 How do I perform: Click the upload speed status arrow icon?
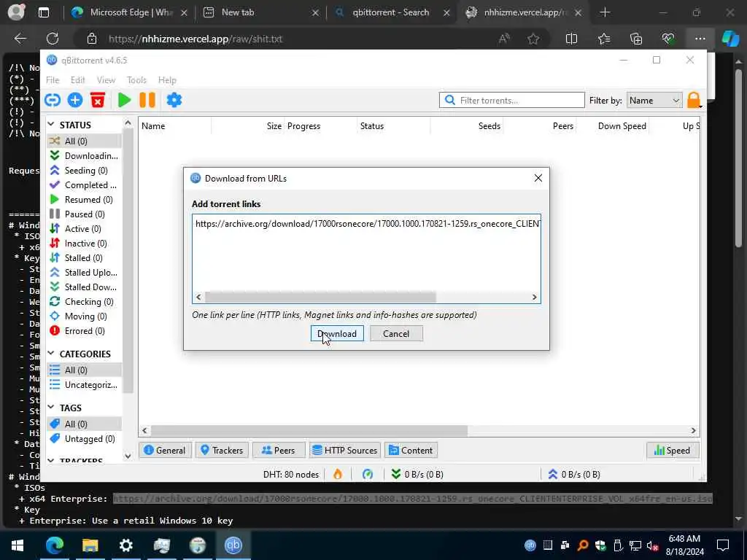coord(553,474)
